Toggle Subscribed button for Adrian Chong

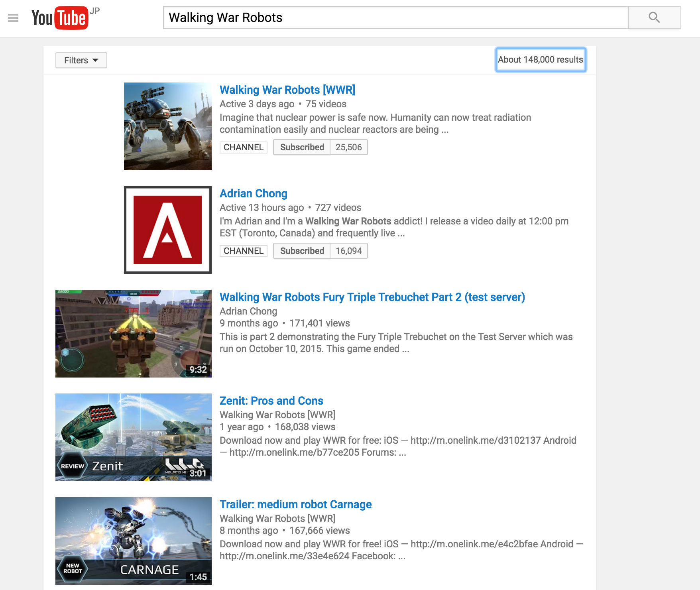point(302,251)
